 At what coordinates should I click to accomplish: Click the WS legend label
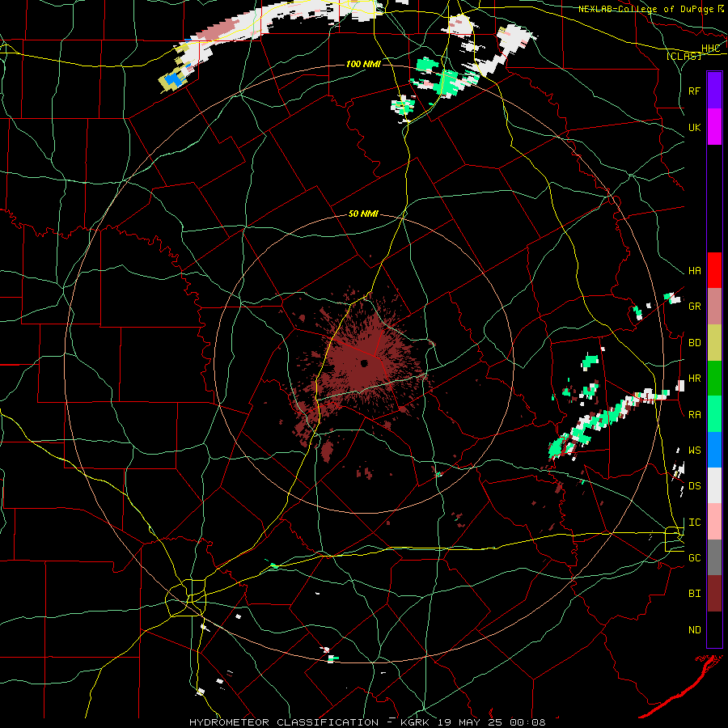[x=694, y=451]
